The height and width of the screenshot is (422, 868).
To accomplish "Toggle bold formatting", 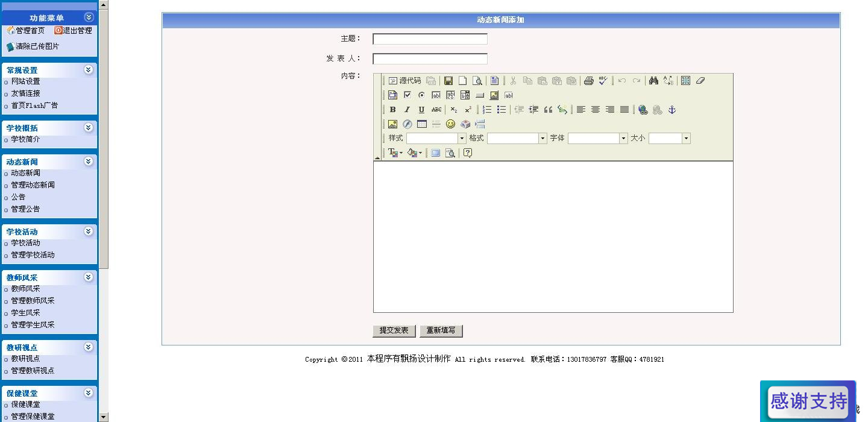I will coord(392,110).
